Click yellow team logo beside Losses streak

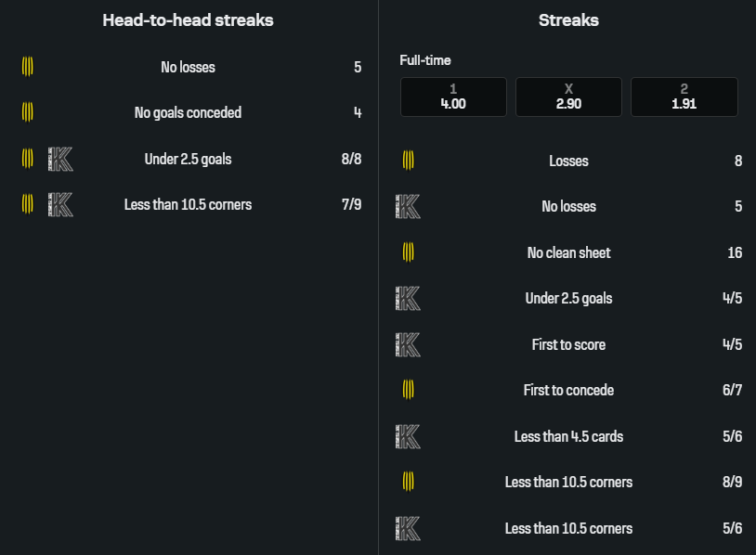click(x=408, y=161)
